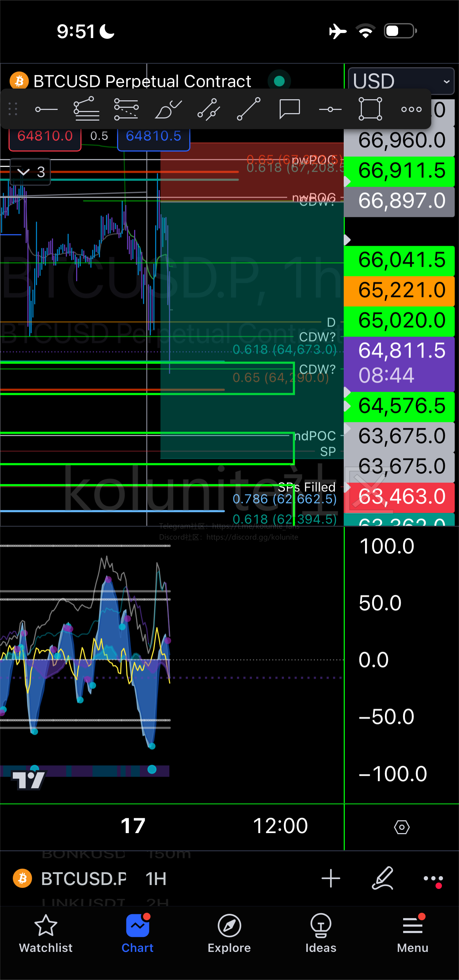Expand the USD currency dropdown
The height and width of the screenshot is (980, 459).
coord(401,81)
